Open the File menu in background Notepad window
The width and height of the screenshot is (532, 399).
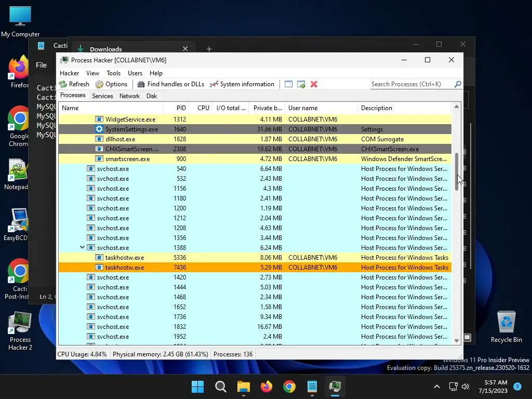[x=41, y=65]
